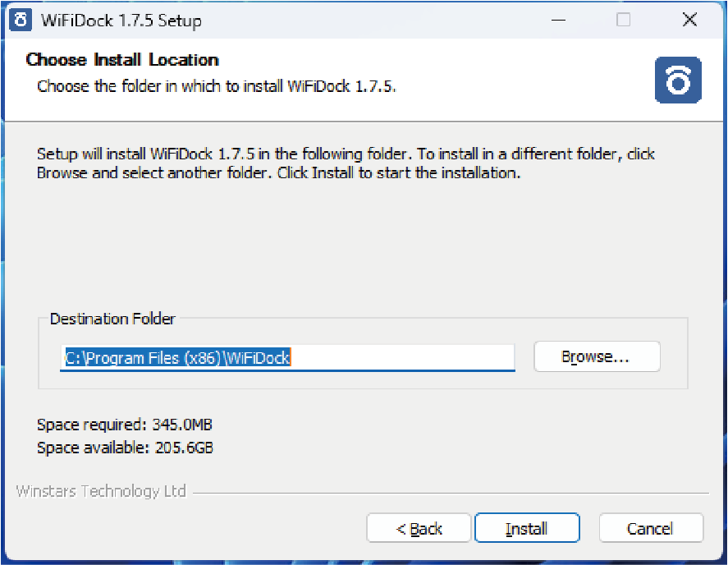Go back with the Back button
The width and height of the screenshot is (728, 565).
pos(419,528)
